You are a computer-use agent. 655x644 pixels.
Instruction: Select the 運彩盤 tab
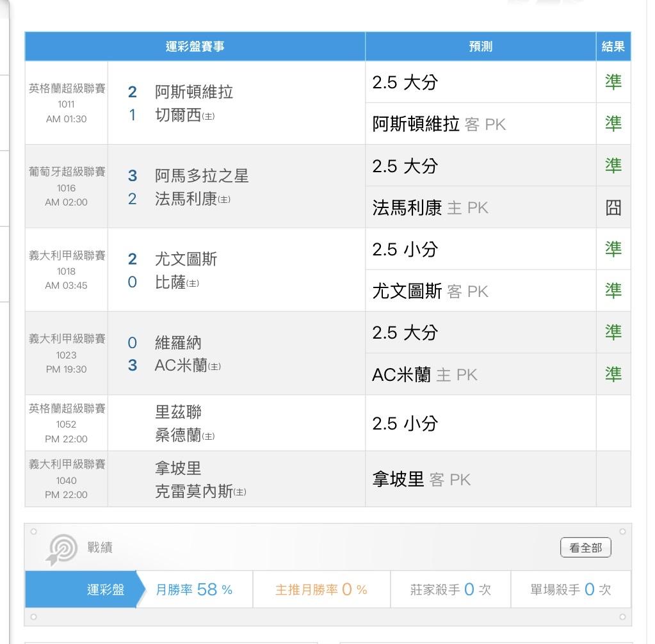point(106,590)
